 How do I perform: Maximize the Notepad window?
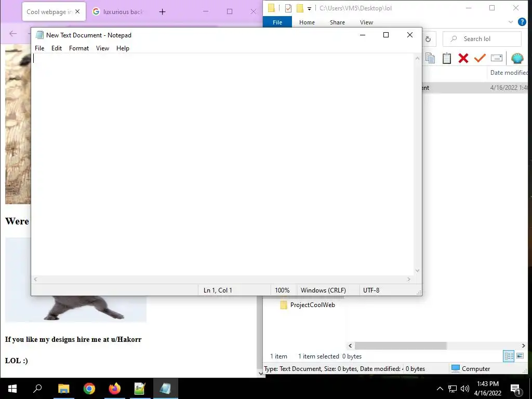[x=386, y=35]
